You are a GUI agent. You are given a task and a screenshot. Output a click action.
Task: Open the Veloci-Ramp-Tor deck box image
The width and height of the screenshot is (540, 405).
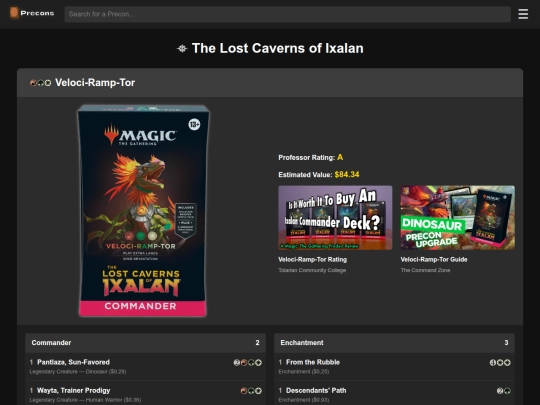point(143,211)
